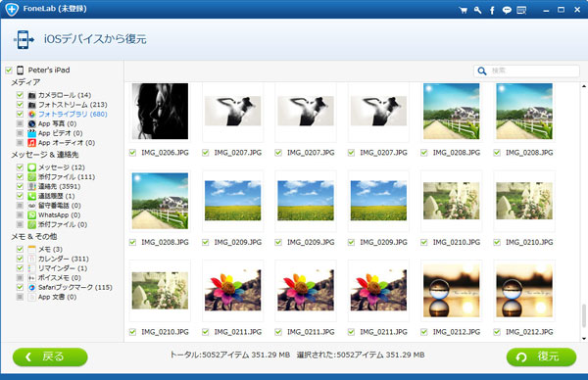The height and width of the screenshot is (380, 588).
Task: Uncheck the Peter's iPad checkbox
Action: point(9,71)
